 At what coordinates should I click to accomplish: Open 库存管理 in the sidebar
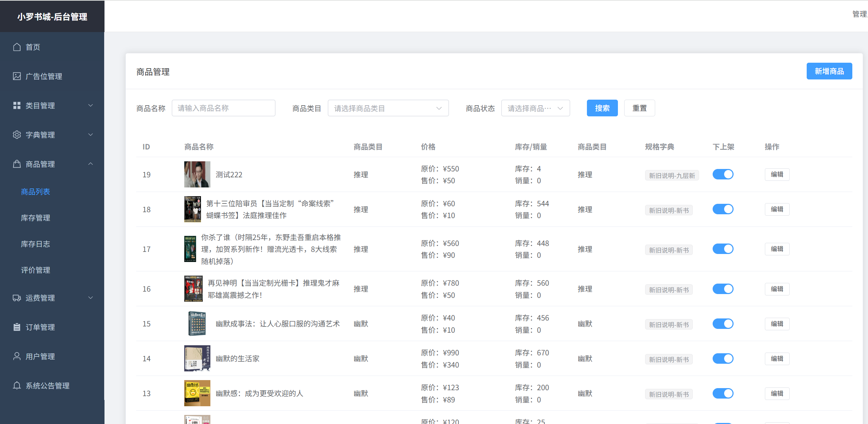36,218
